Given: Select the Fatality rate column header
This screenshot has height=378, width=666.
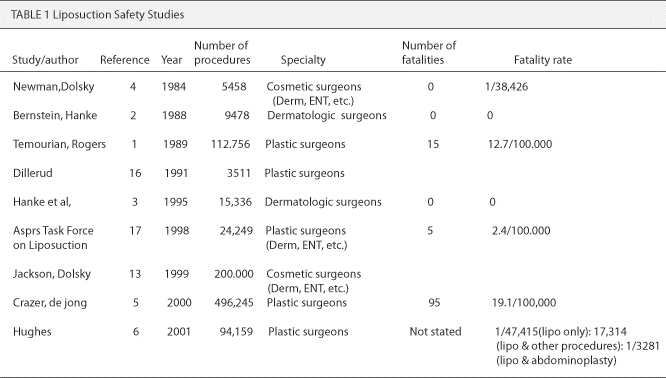Looking at the screenshot, I should pos(543,60).
